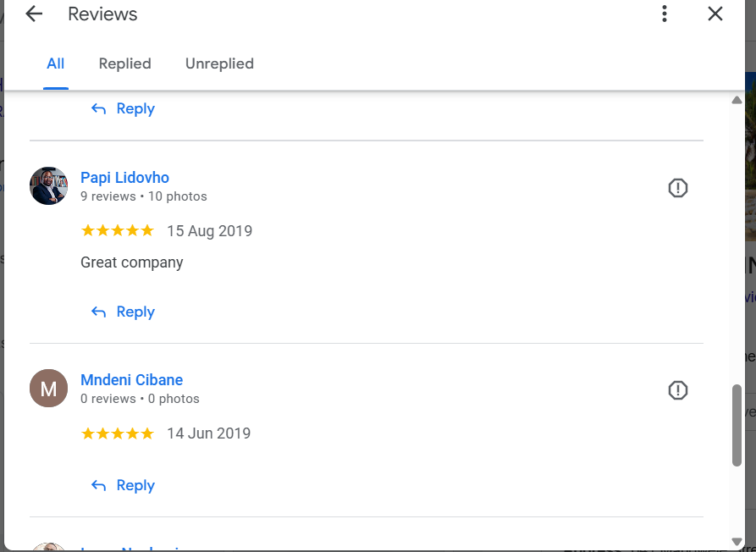This screenshot has width=756, height=552.
Task: Go back using the arrow beside Reviews
Action: point(34,14)
